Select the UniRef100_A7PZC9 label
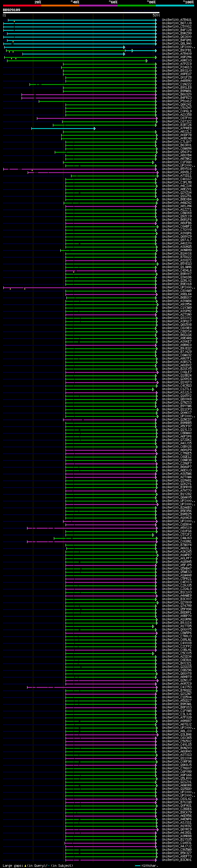This screenshot has width=197, height=868. (176, 64)
